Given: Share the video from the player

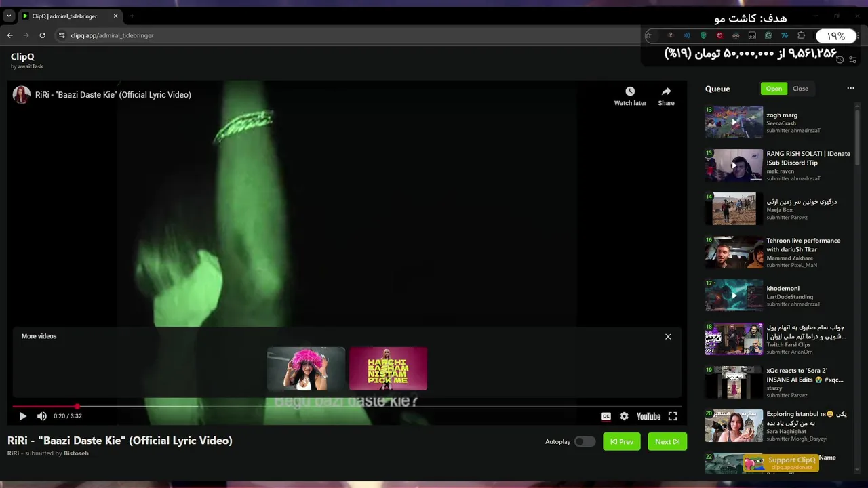Looking at the screenshot, I should click(x=666, y=96).
